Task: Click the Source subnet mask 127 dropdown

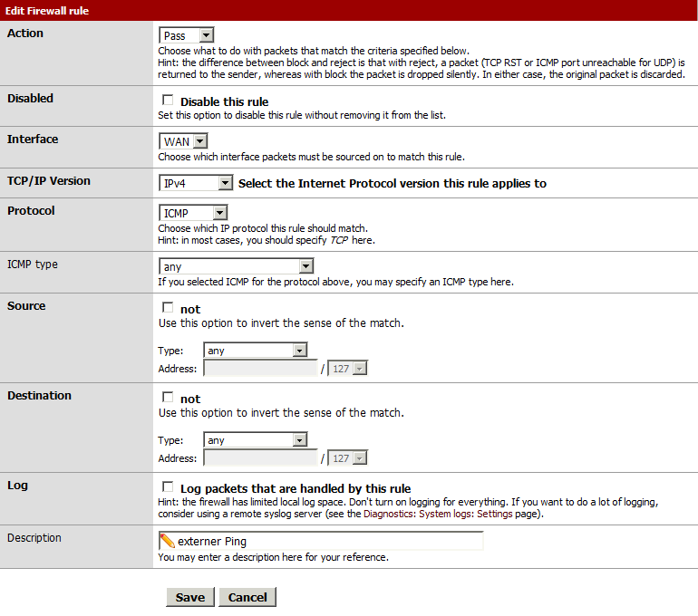Action: point(348,369)
